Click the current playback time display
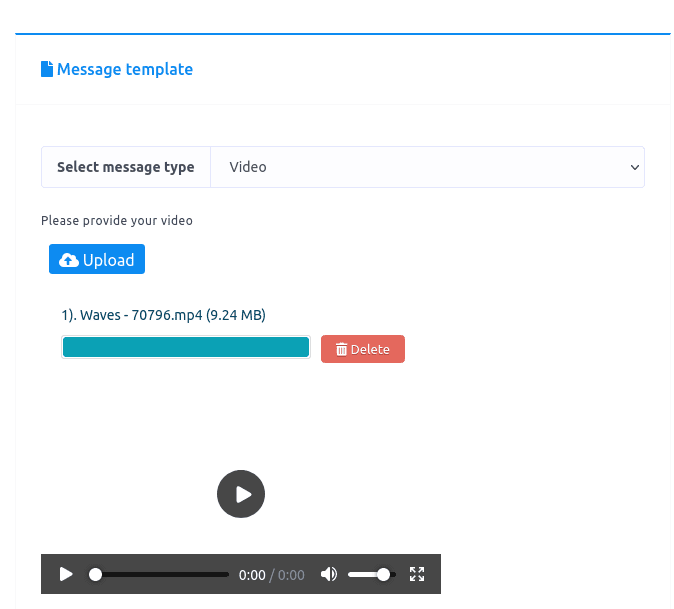674x609 pixels. tap(252, 575)
